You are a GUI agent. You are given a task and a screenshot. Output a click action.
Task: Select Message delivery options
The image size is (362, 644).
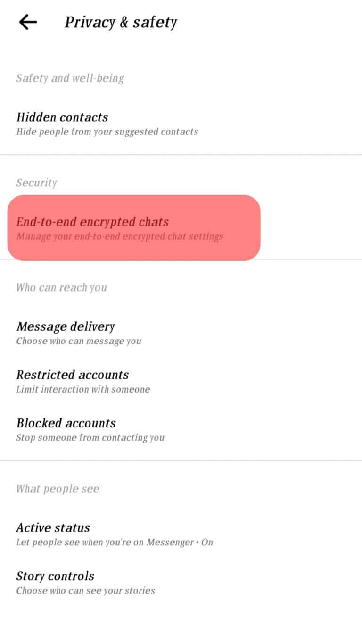tap(66, 326)
